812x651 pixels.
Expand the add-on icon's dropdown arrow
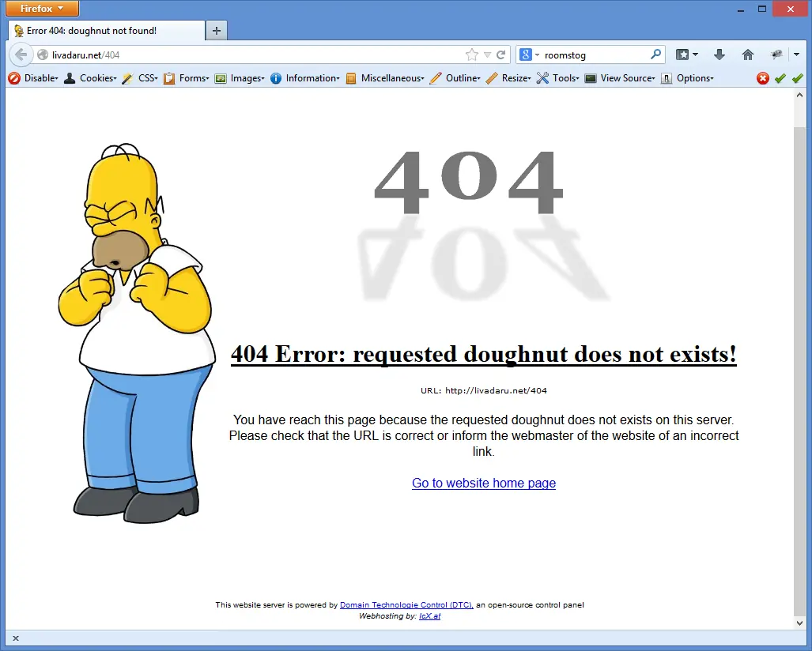[x=796, y=55]
